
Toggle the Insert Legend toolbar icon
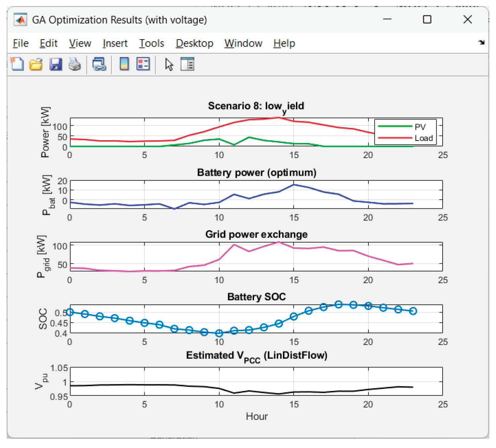coord(143,64)
